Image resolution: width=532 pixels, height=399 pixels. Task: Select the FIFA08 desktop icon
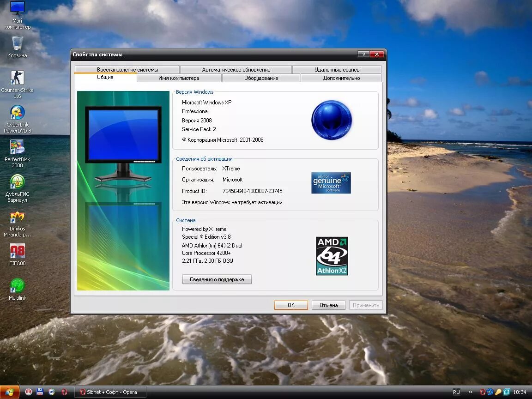point(17,254)
